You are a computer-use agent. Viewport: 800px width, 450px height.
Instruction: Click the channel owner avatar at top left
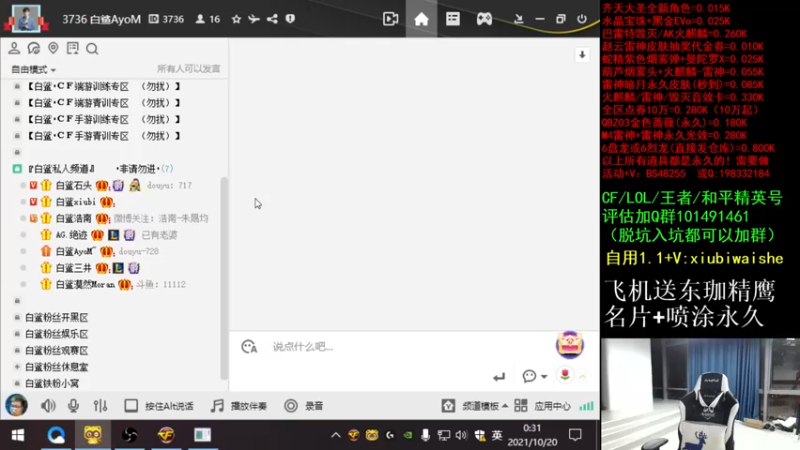pyautogui.click(x=26, y=18)
